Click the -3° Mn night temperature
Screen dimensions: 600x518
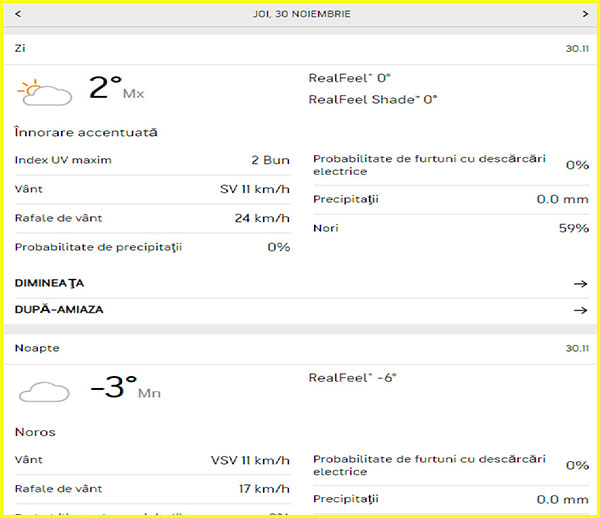pyautogui.click(x=126, y=387)
